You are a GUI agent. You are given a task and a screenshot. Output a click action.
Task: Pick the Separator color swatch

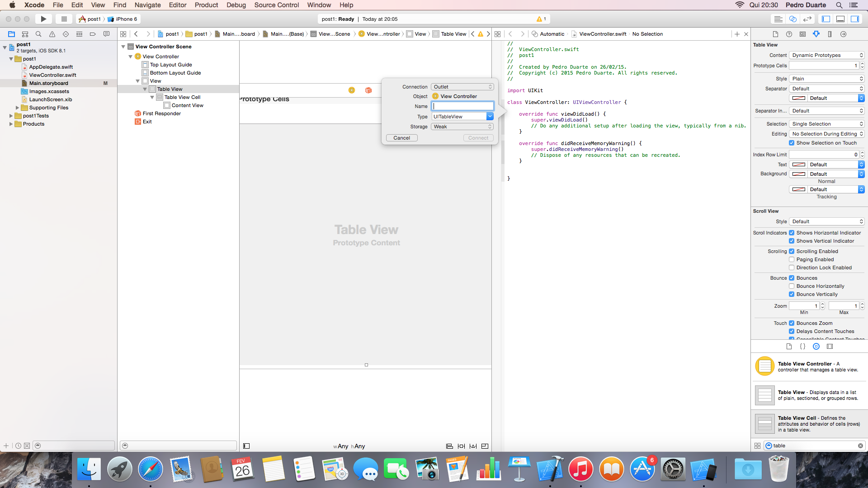[x=799, y=98]
